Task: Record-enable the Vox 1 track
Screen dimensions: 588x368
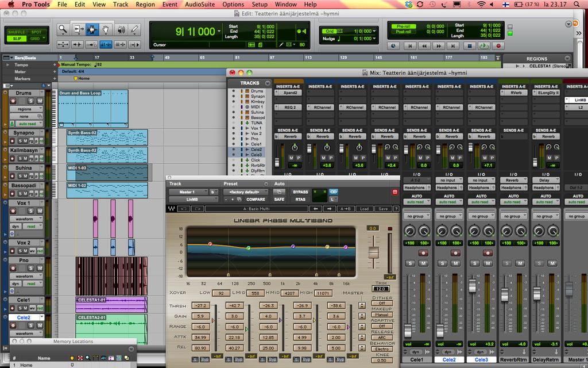Action: point(13,211)
